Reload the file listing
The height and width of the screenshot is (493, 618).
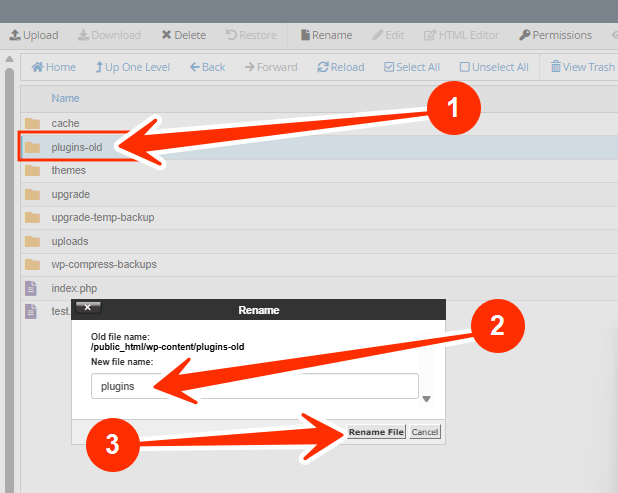[341, 67]
